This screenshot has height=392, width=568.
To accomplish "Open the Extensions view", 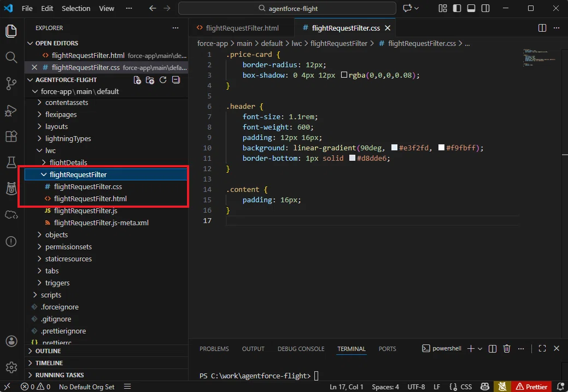I will [x=11, y=136].
